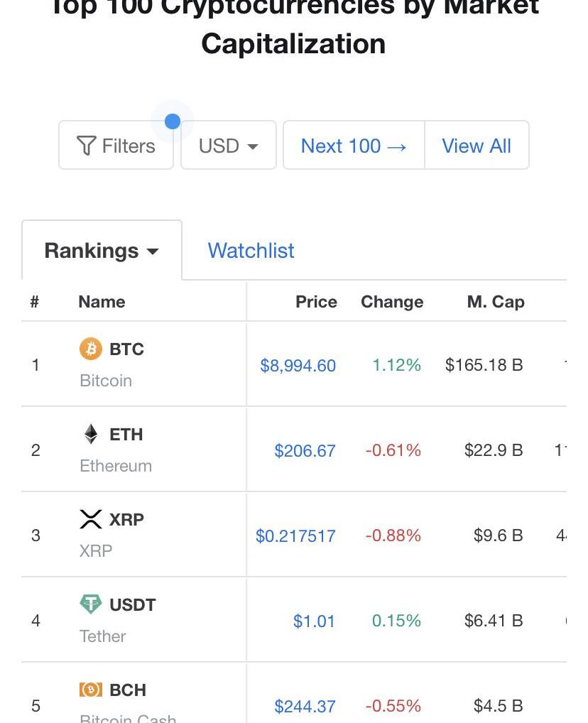This screenshot has height=723, width=588.
Task: Expand the USD currency dropdown
Action: click(229, 146)
